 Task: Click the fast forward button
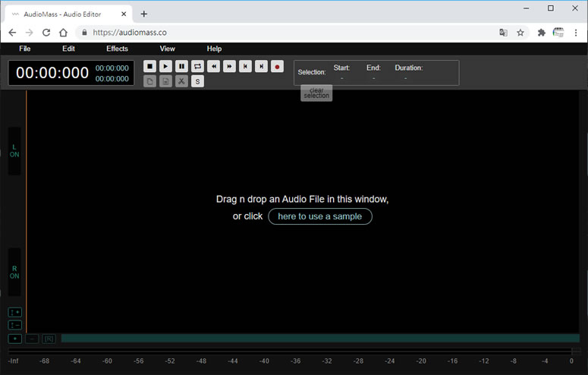[230, 67]
